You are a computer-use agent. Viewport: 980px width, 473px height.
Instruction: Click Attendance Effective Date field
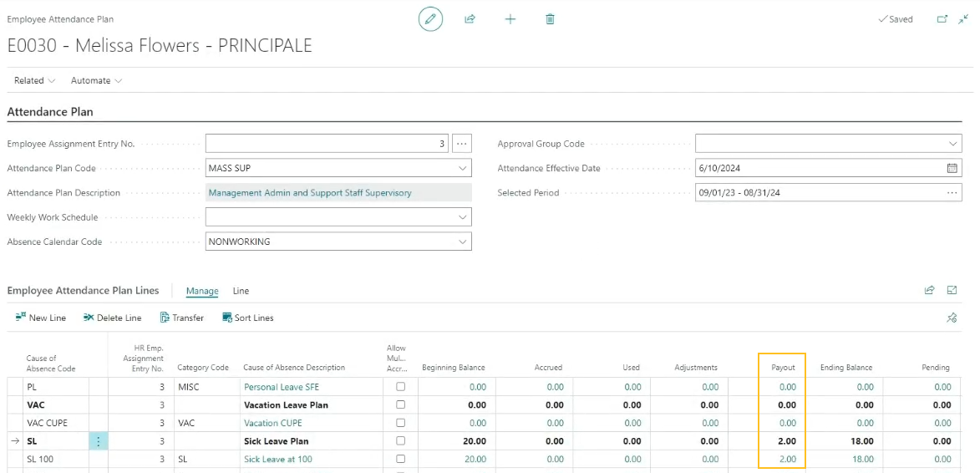pos(829,168)
